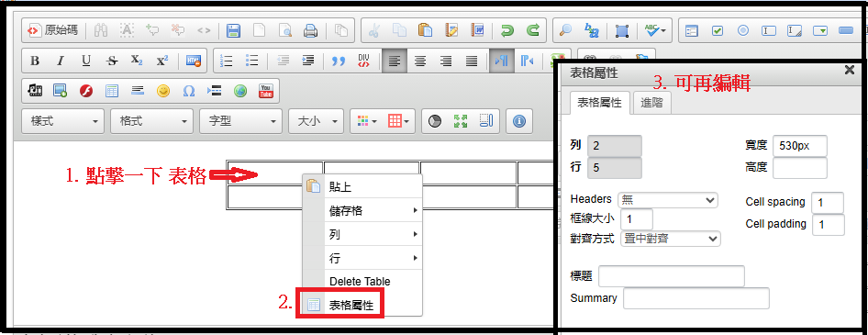Click the insert media video icon
The width and height of the screenshot is (868, 335).
coord(35,91)
